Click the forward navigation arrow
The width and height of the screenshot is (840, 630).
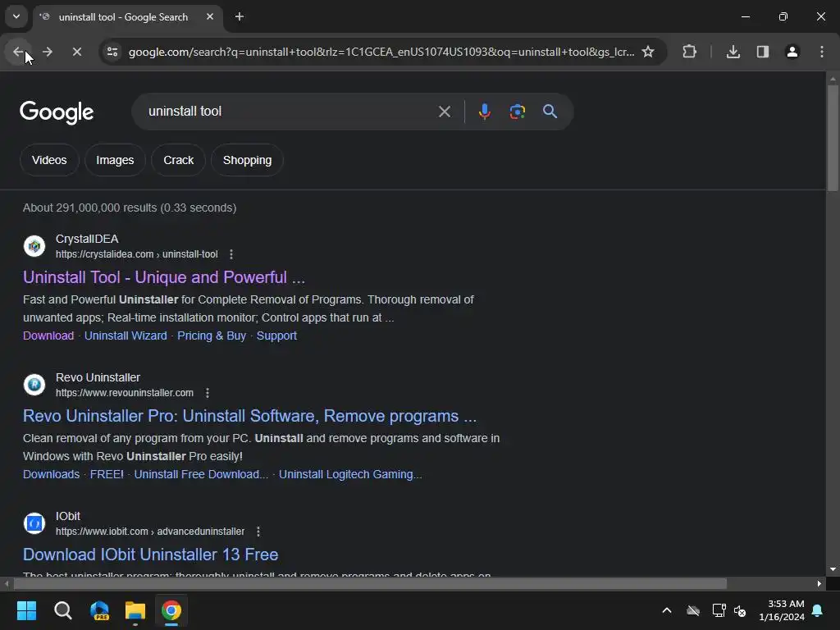[x=48, y=52]
